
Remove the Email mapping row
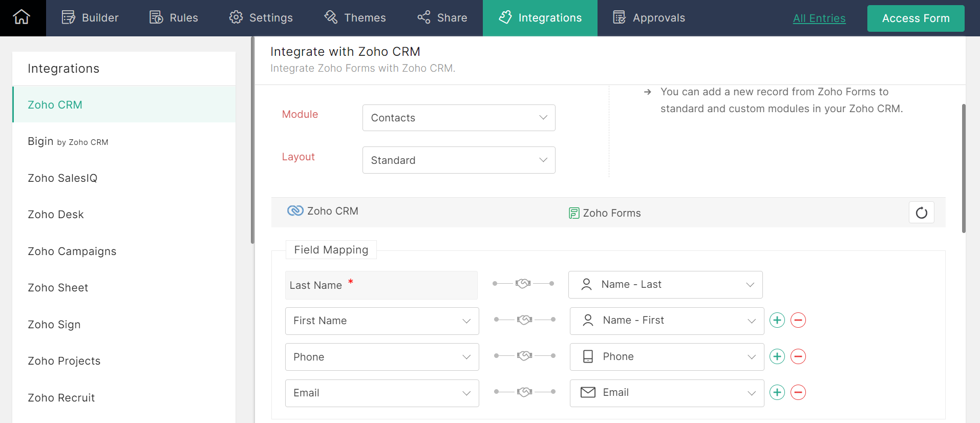(798, 392)
